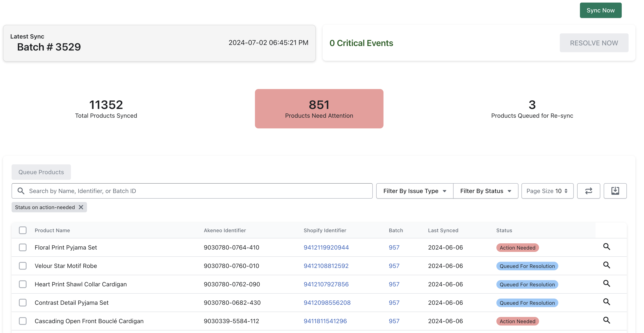Open details magnifier for Cascading Open Front Bouclé Cardigan
The image size is (644, 333).
click(607, 321)
